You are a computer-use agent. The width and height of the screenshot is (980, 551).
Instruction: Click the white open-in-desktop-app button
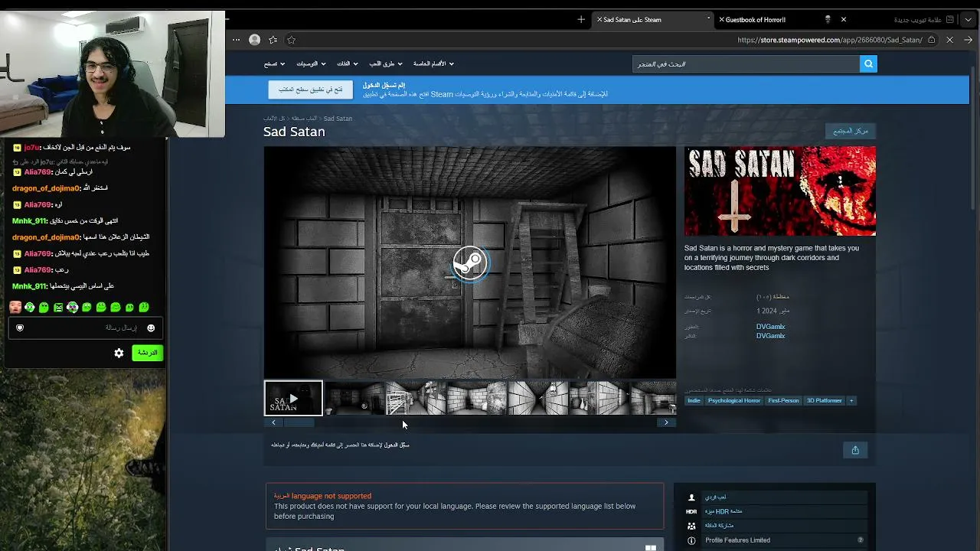310,90
